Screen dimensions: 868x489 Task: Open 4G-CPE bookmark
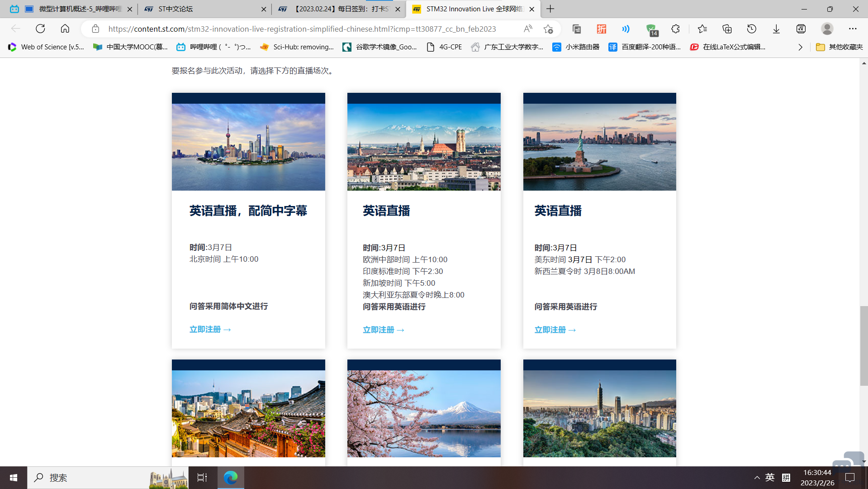445,47
